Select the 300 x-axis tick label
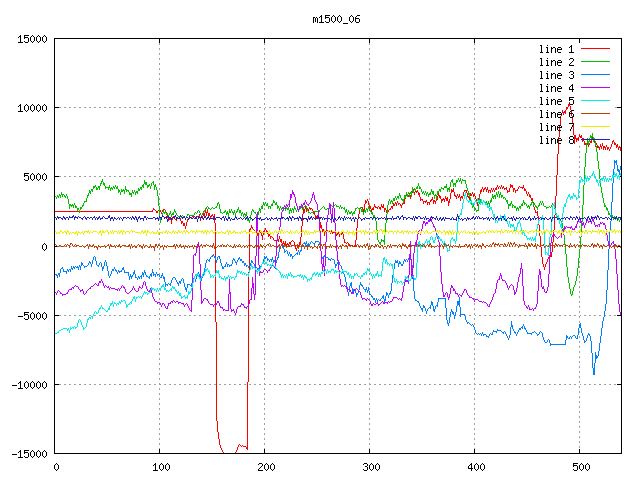640x480 pixels. point(370,467)
